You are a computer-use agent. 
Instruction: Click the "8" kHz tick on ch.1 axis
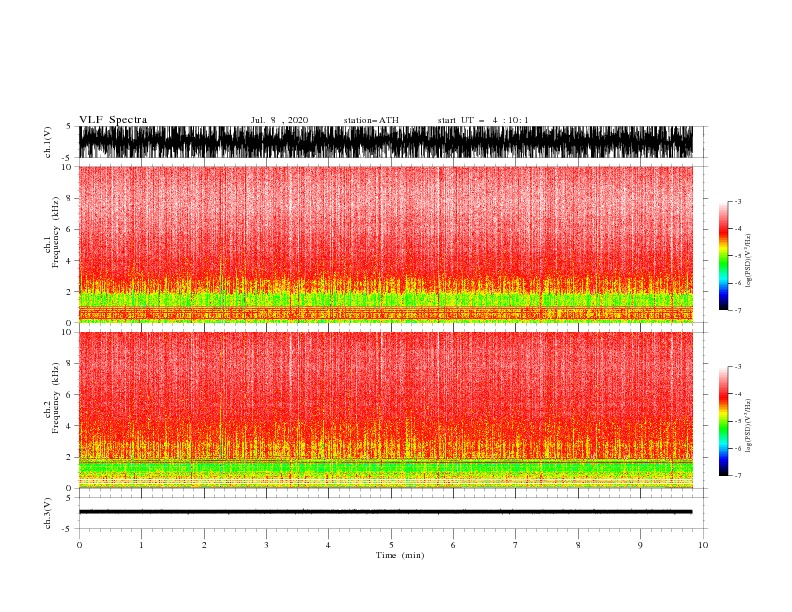(x=69, y=198)
